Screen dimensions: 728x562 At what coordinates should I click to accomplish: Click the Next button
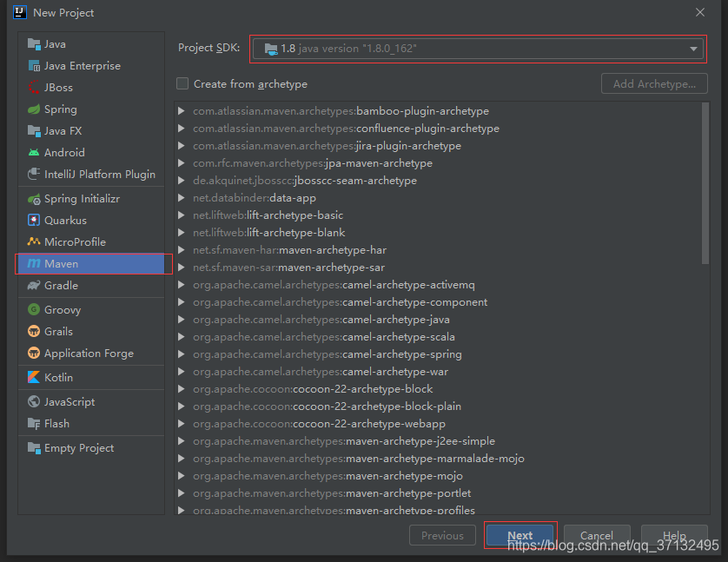point(520,535)
